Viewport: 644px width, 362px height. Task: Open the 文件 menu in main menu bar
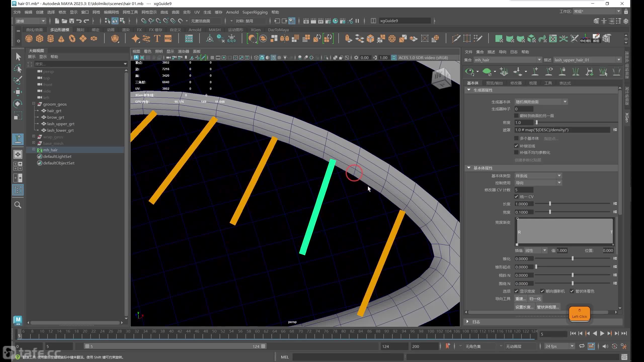pyautogui.click(x=17, y=12)
